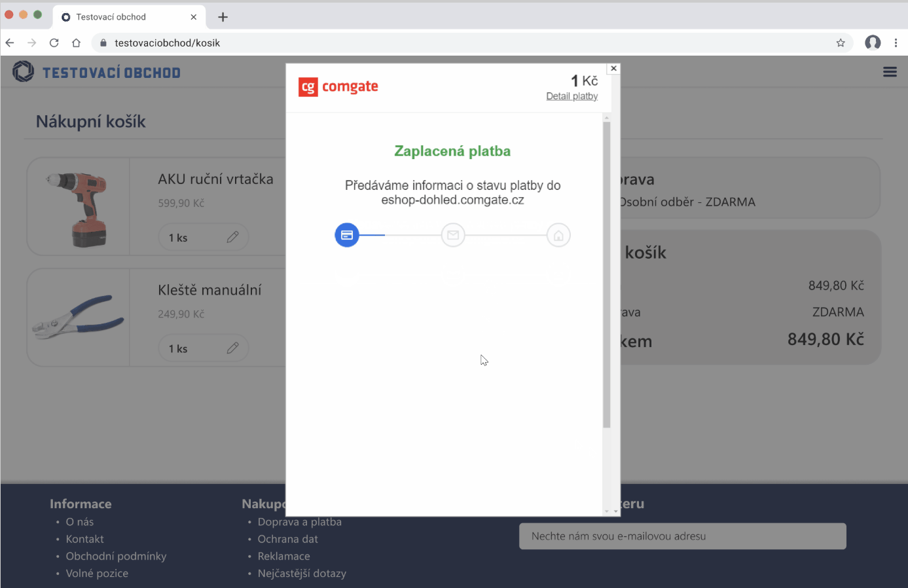The height and width of the screenshot is (588, 908).
Task: Open the AKU ruční vrtačka drill thumbnail
Action: (79, 208)
